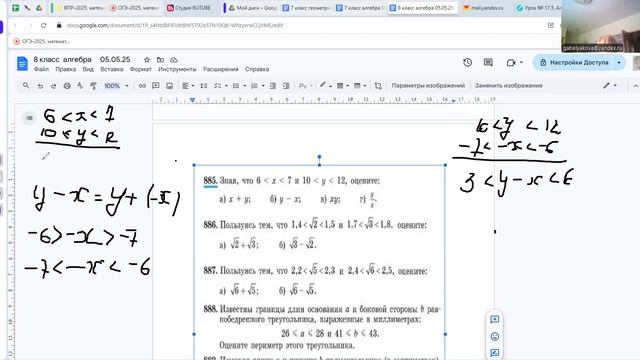Run spelling and grammar check
The width and height of the screenshot is (640, 360).
pyautogui.click(x=80, y=86)
